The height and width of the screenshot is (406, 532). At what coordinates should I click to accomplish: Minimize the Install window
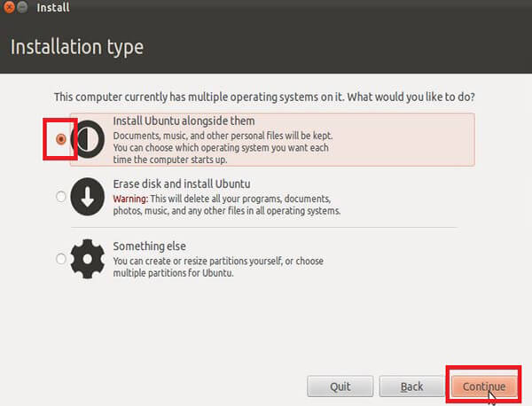(22, 7)
